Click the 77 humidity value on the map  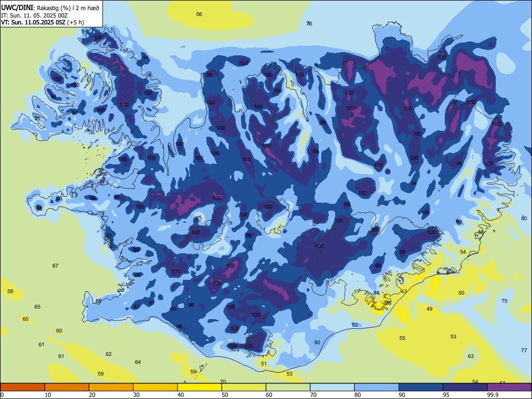pyautogui.click(x=524, y=350)
